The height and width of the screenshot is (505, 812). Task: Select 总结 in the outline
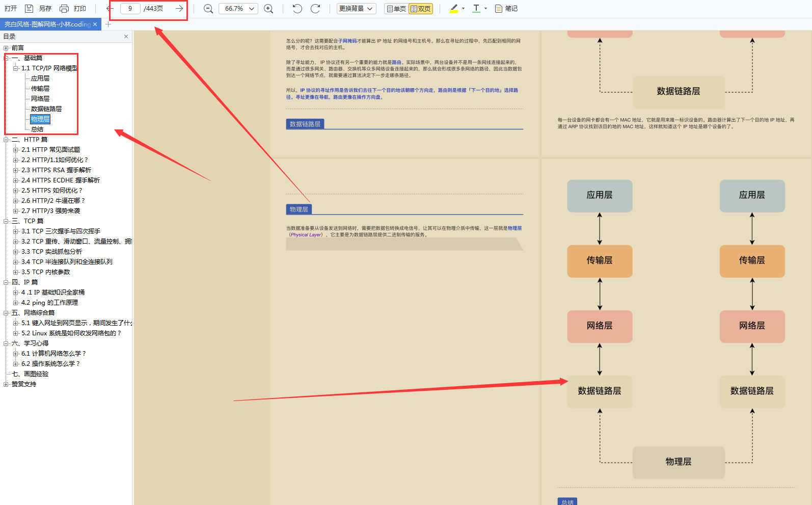tap(37, 129)
